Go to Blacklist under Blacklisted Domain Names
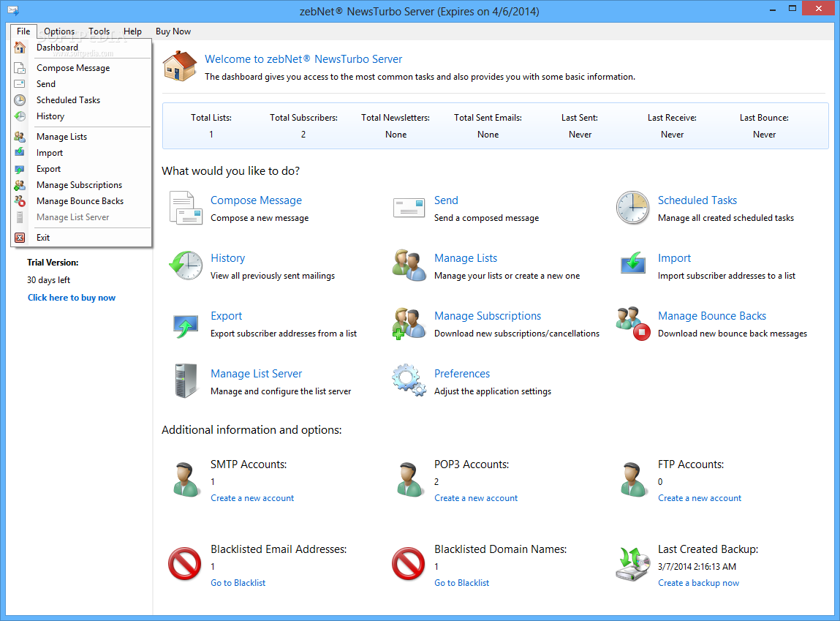Screen dimensions: 840x621 (461, 583)
